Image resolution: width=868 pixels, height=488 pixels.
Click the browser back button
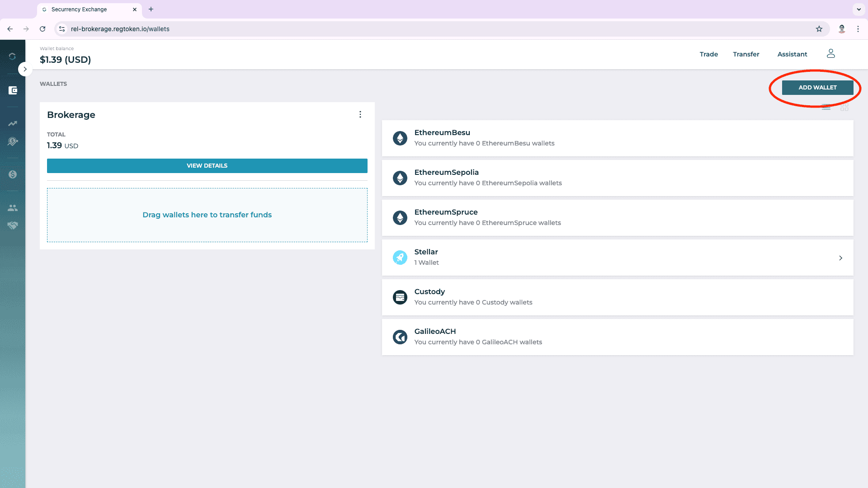10,29
